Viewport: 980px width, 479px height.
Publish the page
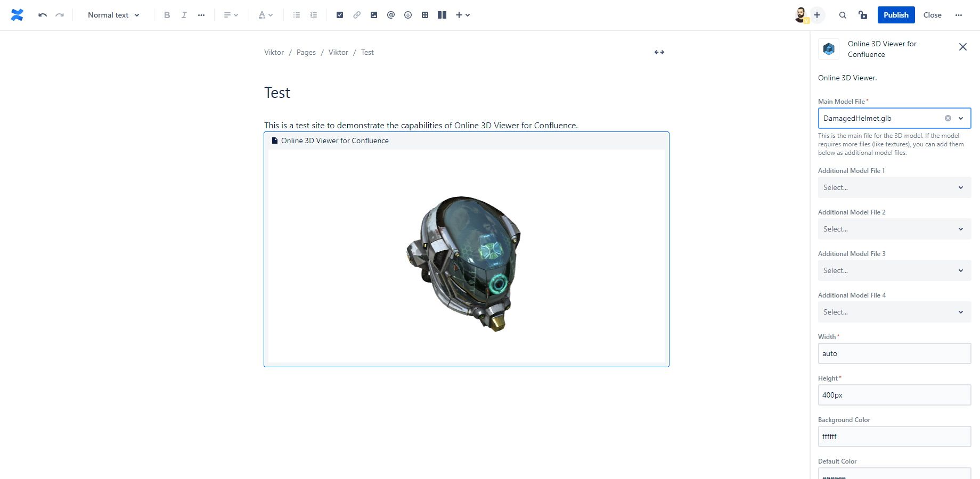(896, 15)
